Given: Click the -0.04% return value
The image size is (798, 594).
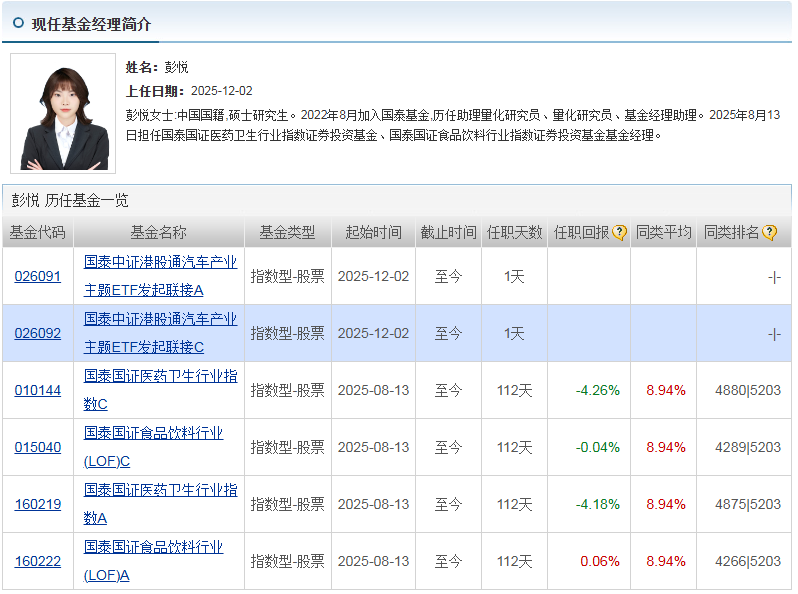Looking at the screenshot, I should click(597, 447).
